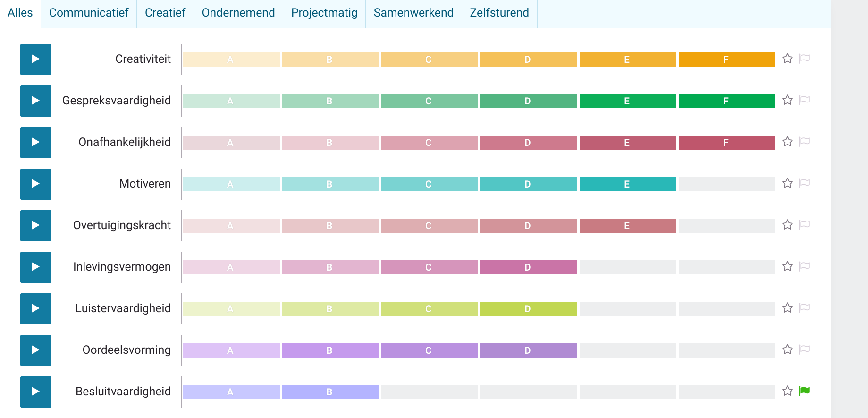
Task: Click the Onafhankelijkheid competency name
Action: [x=125, y=142]
